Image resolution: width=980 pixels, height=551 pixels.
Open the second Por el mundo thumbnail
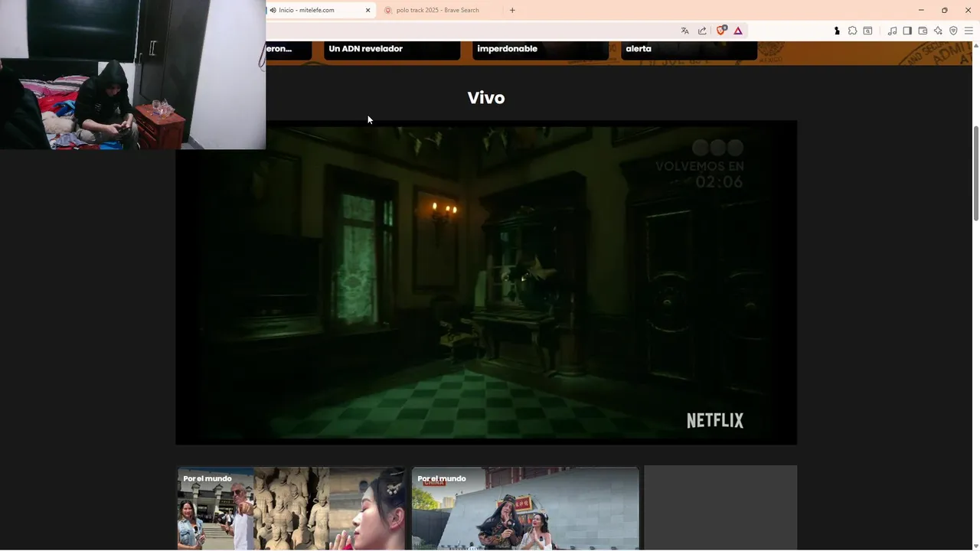point(525,508)
